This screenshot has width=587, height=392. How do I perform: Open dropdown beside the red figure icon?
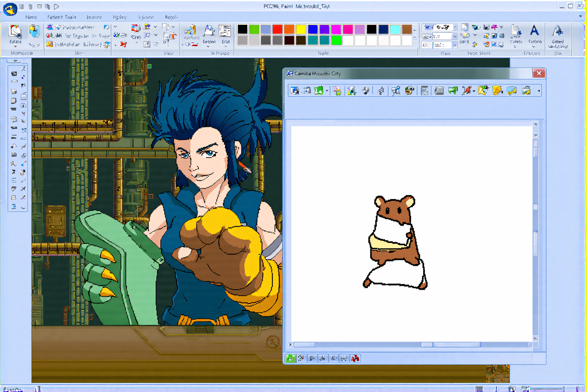click(474, 91)
